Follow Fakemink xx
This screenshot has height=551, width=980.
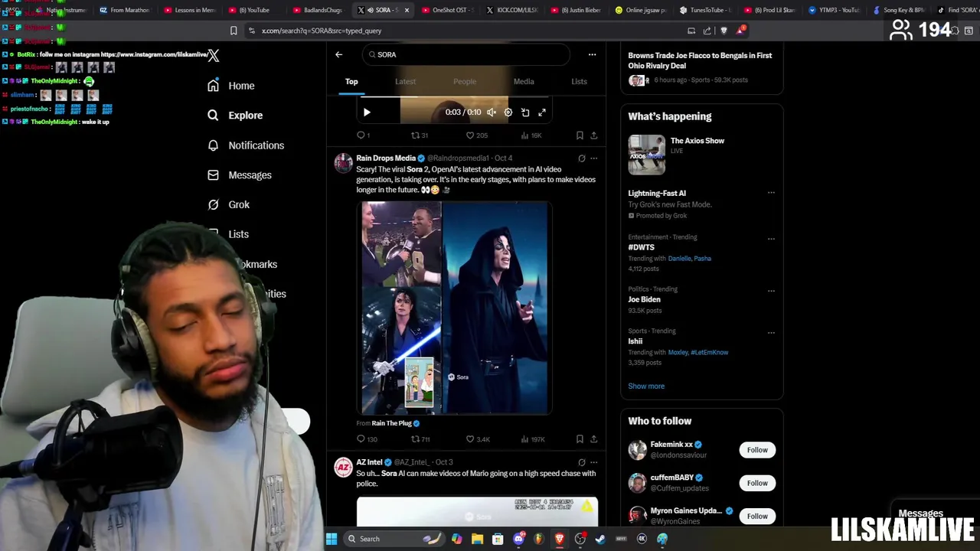pyautogui.click(x=757, y=450)
